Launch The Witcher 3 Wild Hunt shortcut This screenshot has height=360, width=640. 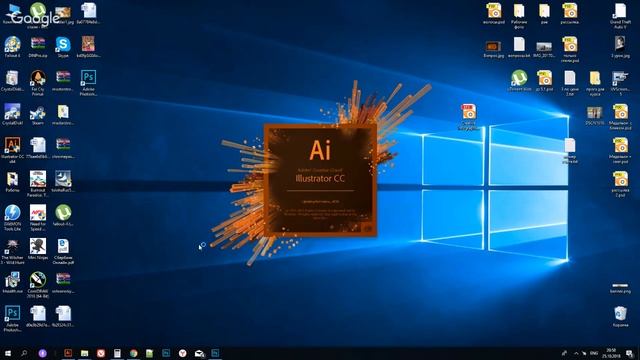coord(12,251)
